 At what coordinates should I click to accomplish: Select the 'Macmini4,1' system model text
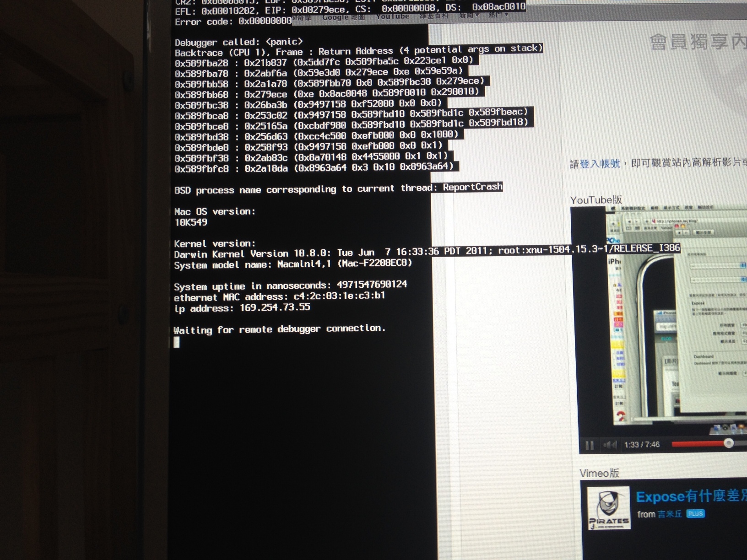point(304,264)
